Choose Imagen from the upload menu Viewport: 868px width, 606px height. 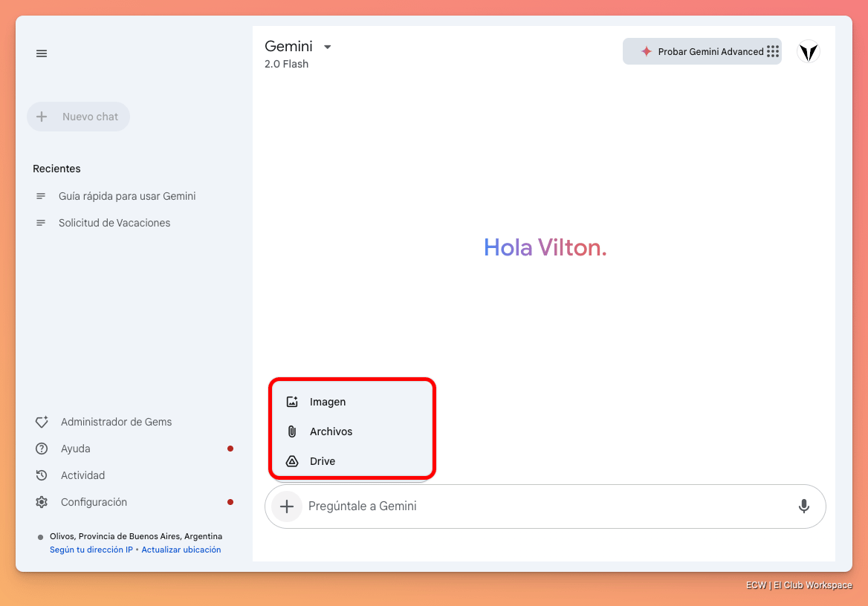tap(352, 402)
